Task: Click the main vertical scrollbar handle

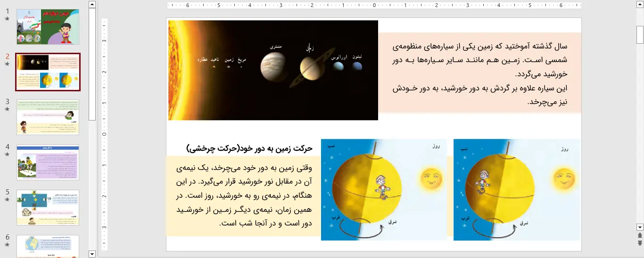Action: coord(640,34)
